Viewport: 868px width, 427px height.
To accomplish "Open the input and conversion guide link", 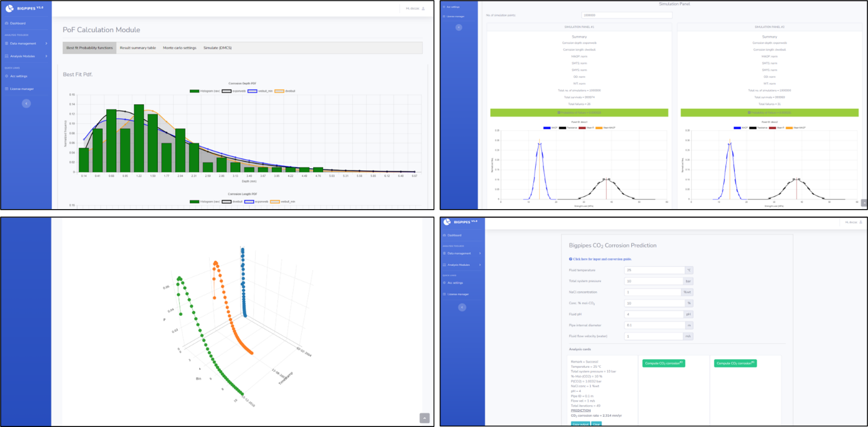I will 601,259.
